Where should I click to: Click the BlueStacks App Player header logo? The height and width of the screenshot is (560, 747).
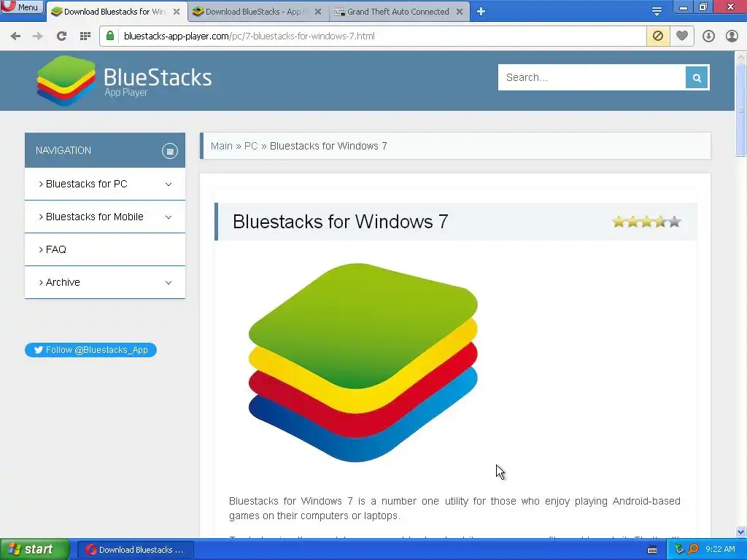pos(124,80)
